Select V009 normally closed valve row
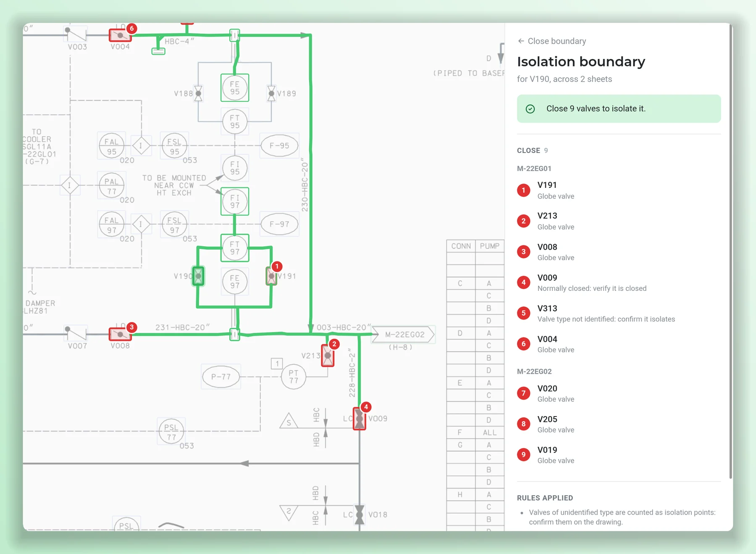756x554 pixels. 619,282
